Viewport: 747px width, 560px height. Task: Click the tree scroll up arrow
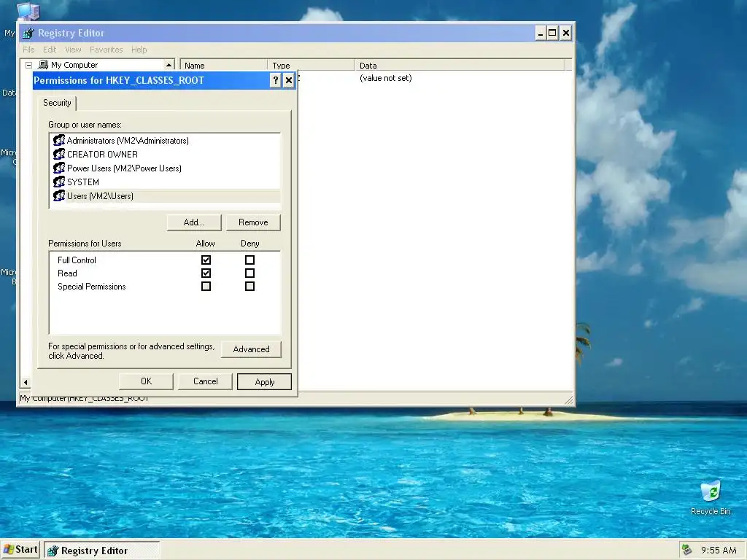coord(169,65)
